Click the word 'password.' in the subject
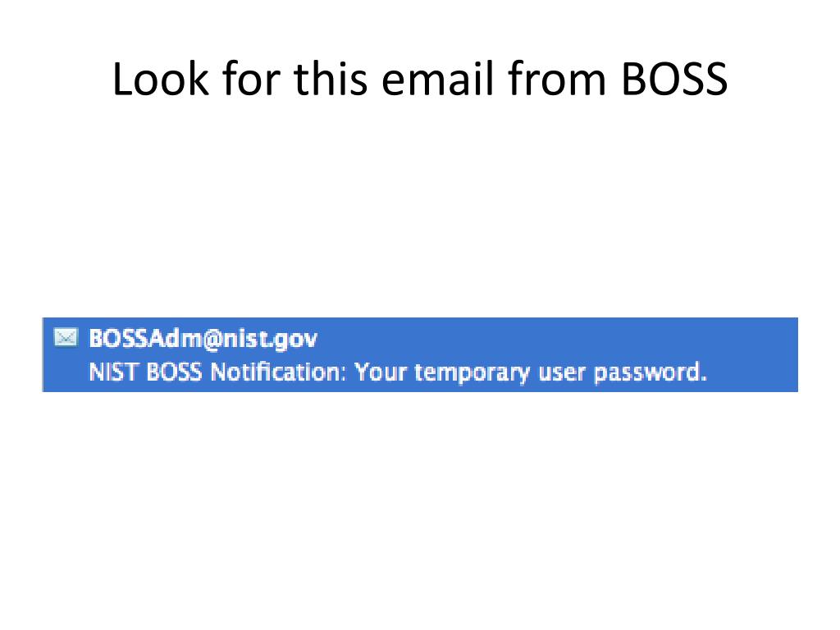The image size is (840, 630). coord(651,372)
